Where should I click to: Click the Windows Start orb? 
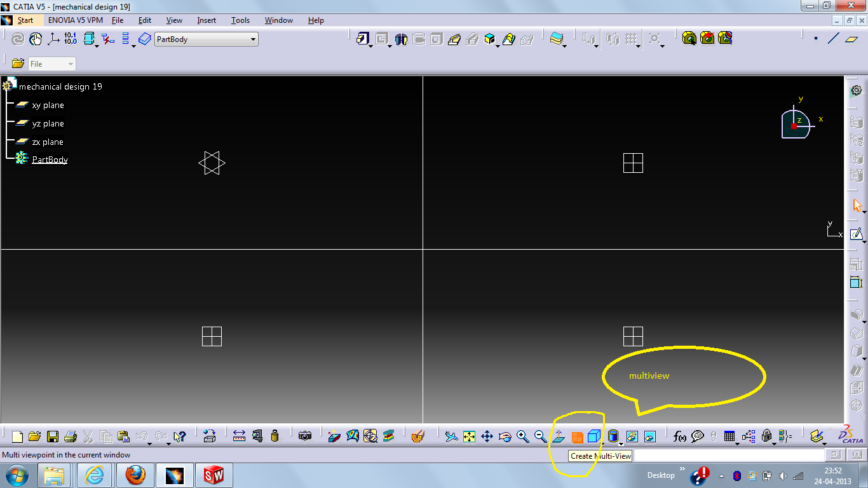17,475
